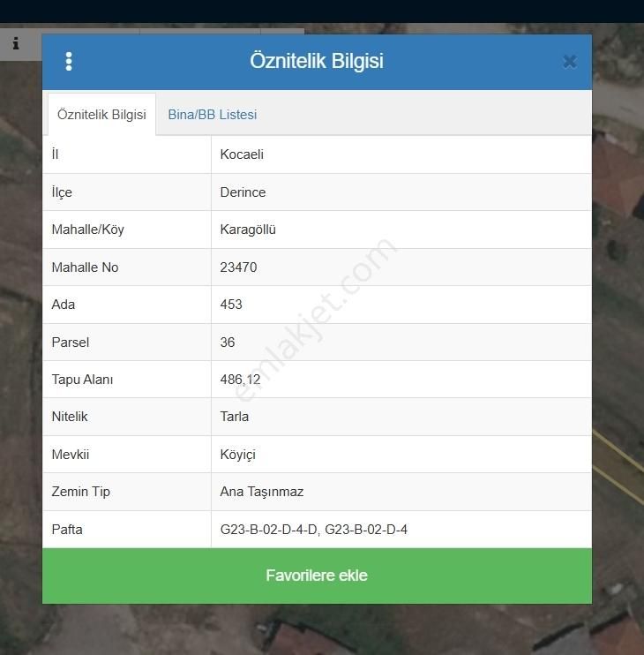The height and width of the screenshot is (655, 644).
Task: Open the three-dot options menu
Action: click(69, 62)
